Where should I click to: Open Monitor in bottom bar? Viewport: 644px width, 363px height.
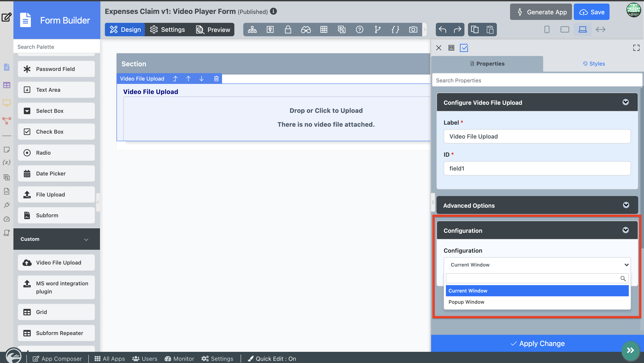(179, 359)
